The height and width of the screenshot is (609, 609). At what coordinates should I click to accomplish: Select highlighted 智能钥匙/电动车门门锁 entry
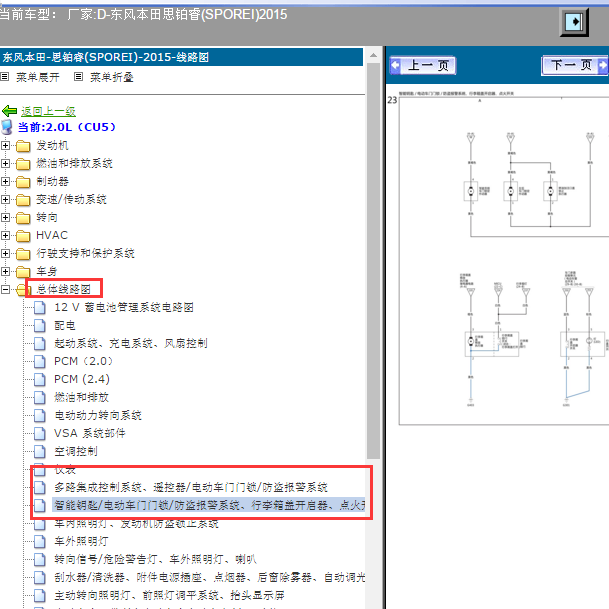[x=209, y=505]
